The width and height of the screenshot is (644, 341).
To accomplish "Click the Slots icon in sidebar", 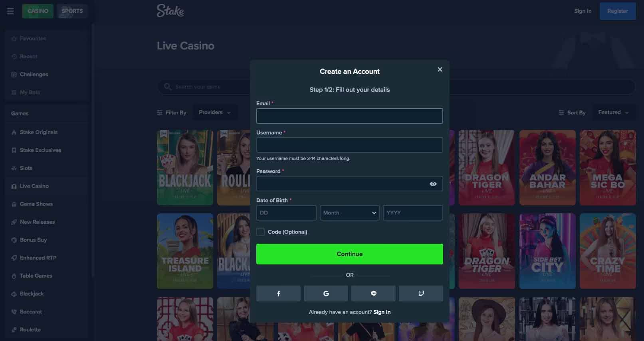I will tap(14, 168).
